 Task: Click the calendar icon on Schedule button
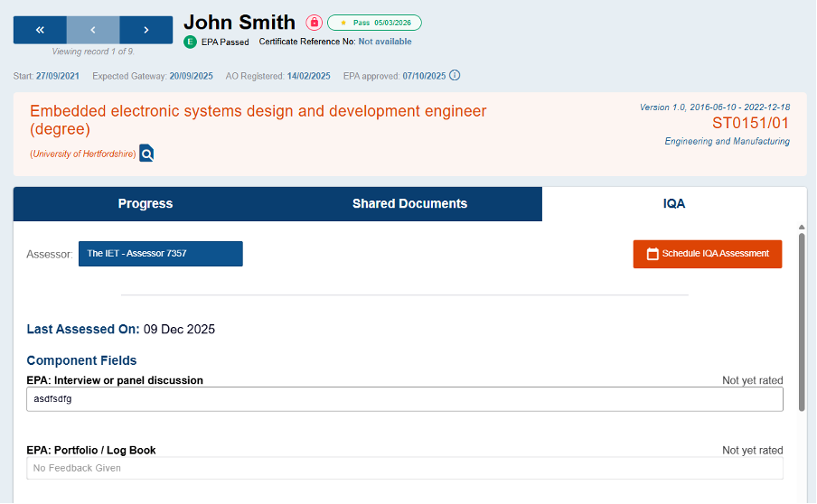(x=653, y=254)
